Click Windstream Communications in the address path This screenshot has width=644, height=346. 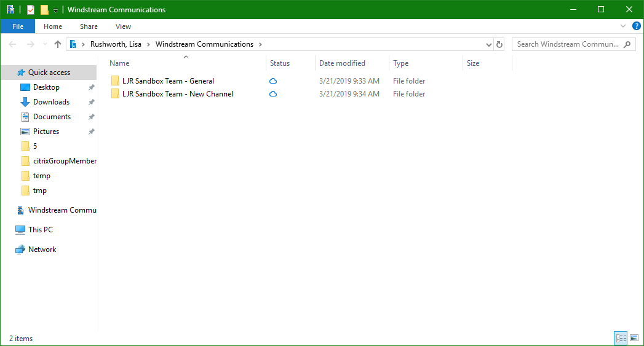(204, 44)
